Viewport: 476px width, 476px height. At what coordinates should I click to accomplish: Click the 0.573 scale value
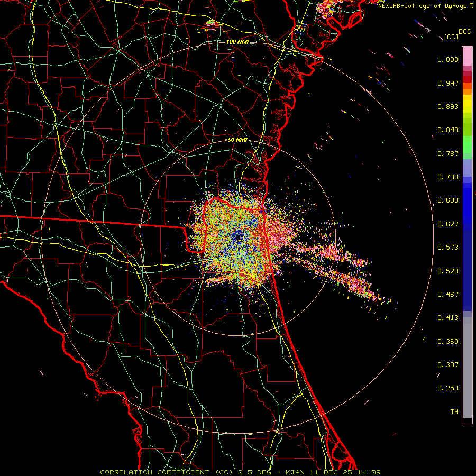click(x=448, y=248)
